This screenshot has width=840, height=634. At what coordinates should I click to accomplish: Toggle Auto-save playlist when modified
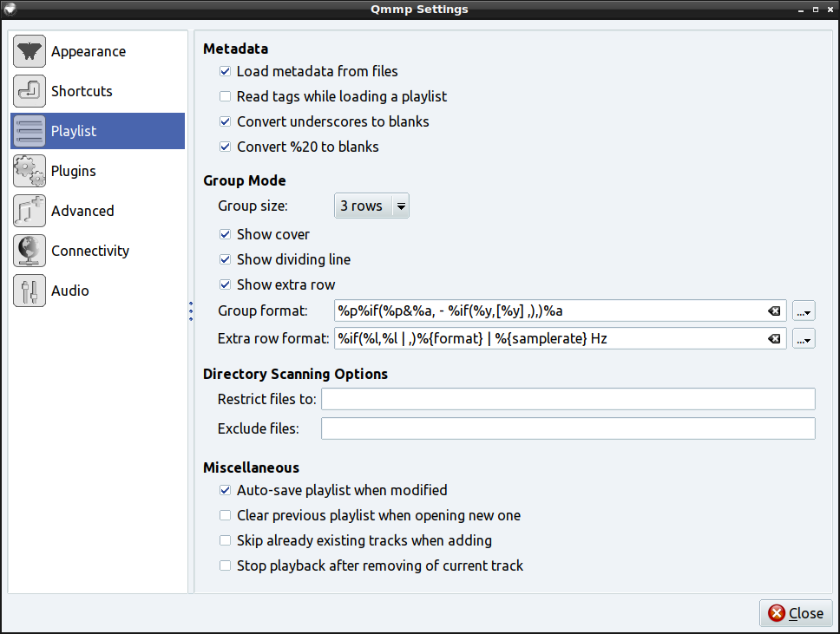click(x=226, y=490)
